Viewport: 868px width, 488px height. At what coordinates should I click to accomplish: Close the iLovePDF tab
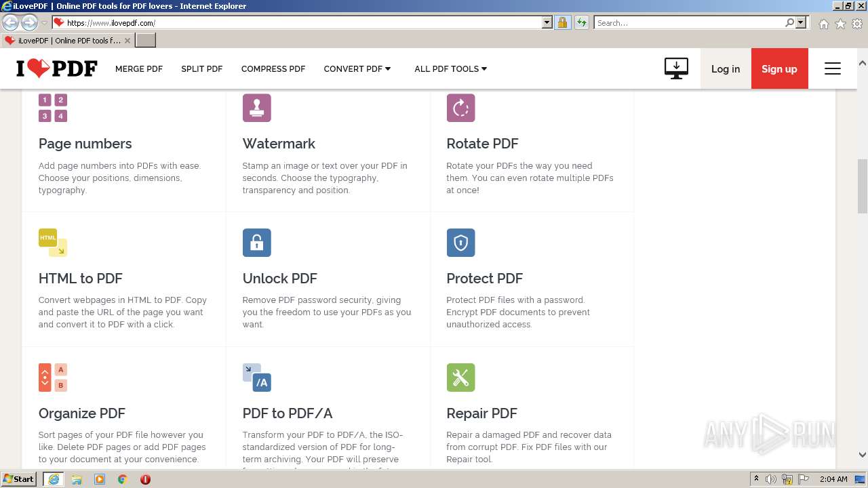[x=127, y=41]
